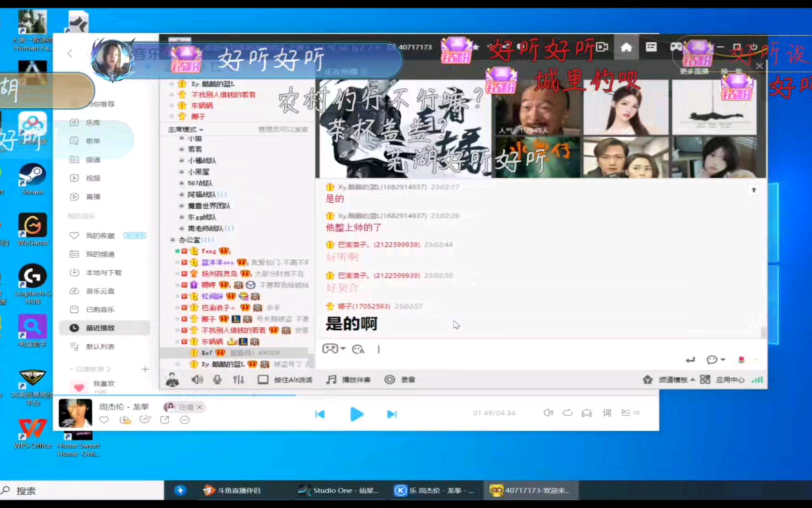This screenshot has width=812, height=508.
Task: Toggle the microphone icon in YY toolbar
Action: (218, 380)
